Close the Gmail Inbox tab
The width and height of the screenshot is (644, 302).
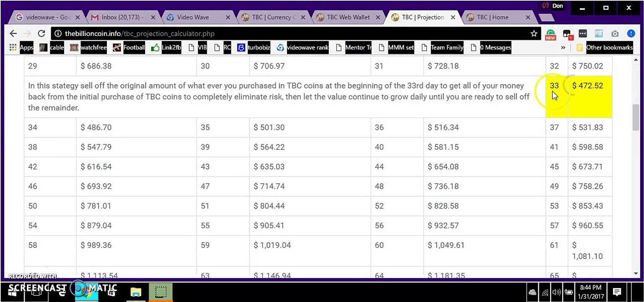(x=153, y=18)
